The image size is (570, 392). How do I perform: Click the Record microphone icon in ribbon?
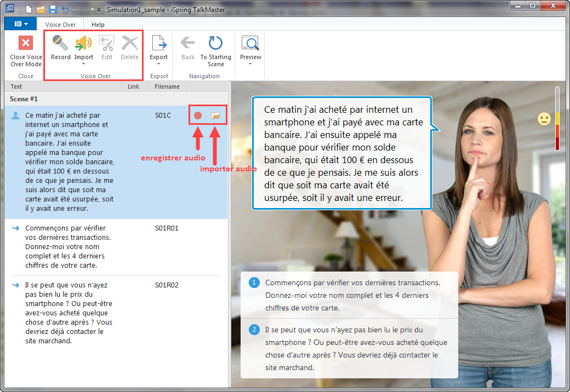tap(60, 43)
